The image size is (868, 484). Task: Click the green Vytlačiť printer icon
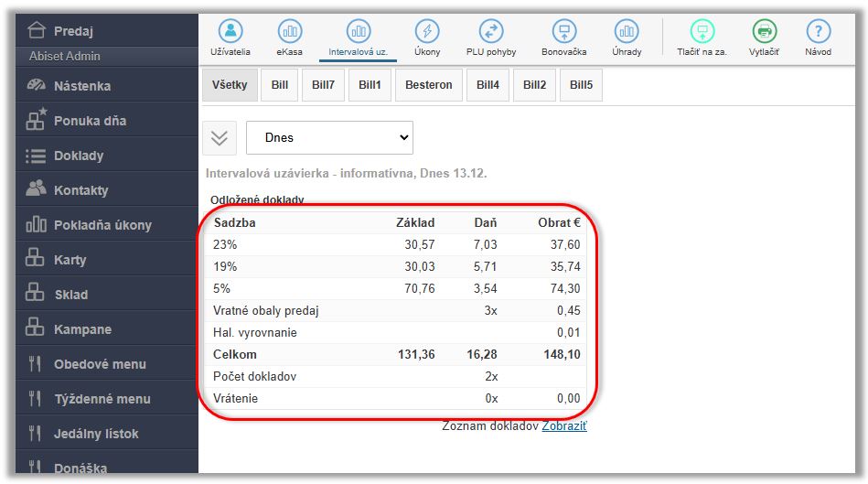pos(764,31)
